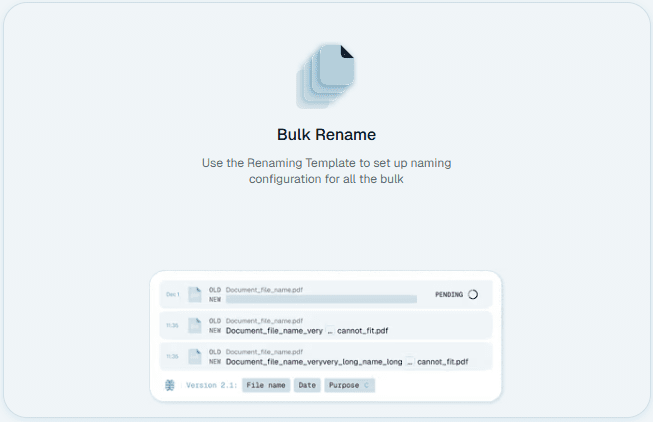Click the pending spinner circle icon

coord(473,295)
